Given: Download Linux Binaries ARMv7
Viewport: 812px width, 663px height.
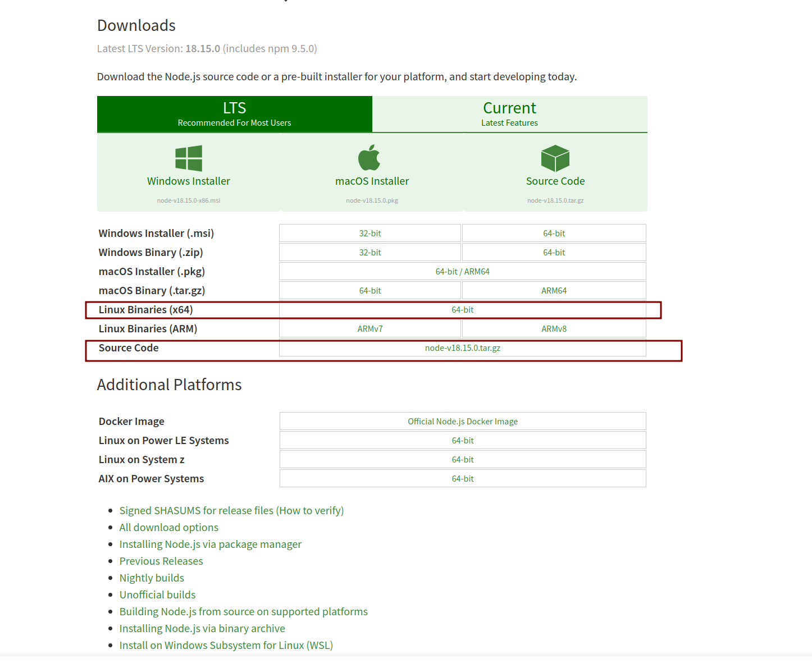Looking at the screenshot, I should 370,328.
